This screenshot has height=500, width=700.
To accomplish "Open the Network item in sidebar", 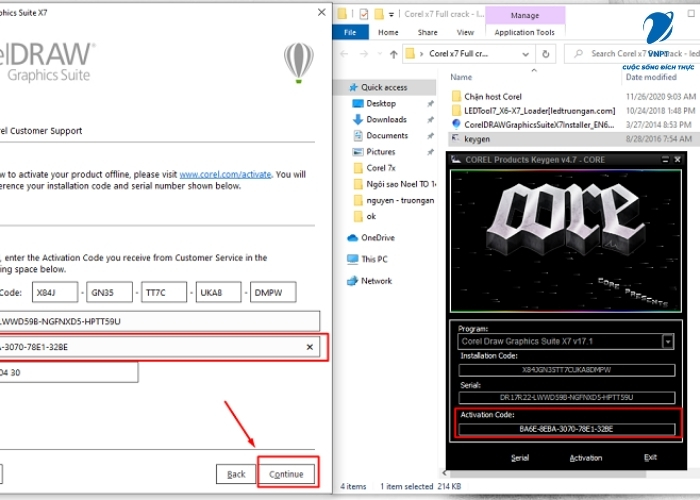I will click(x=376, y=281).
